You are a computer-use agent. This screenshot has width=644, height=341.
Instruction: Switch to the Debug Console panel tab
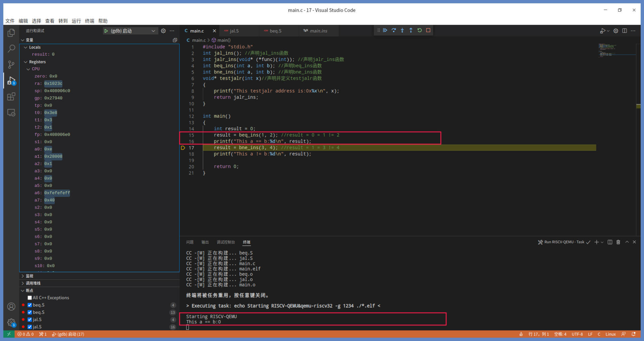click(225, 242)
